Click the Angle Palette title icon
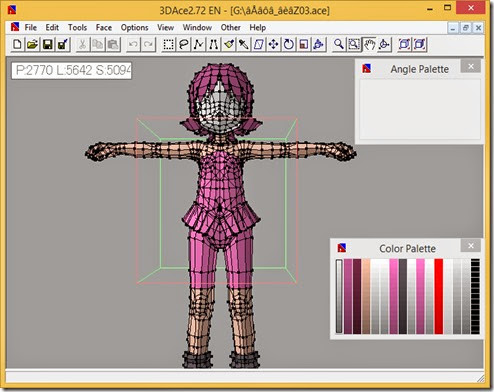Viewport: 494px width, 392px height. click(367, 69)
